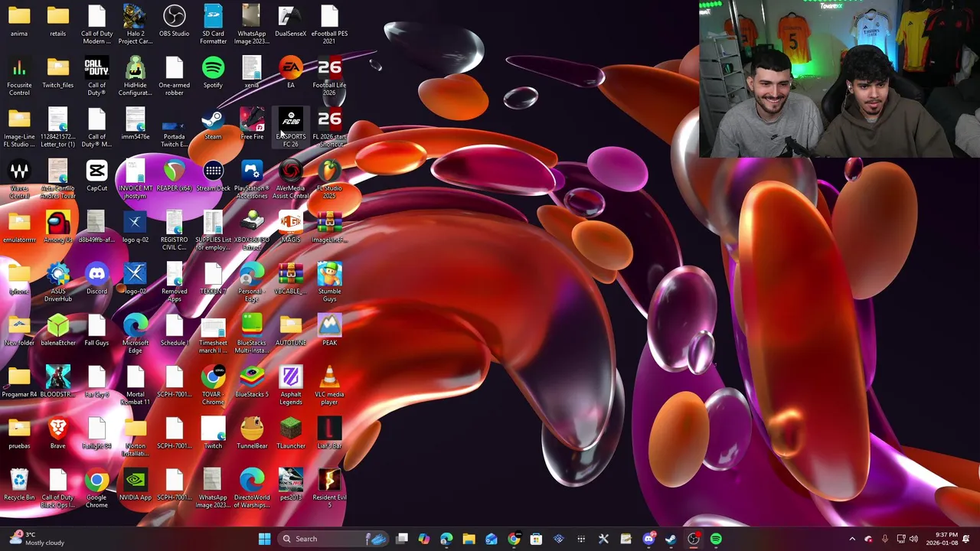Image resolution: width=980 pixels, height=551 pixels.
Task: Select the Among Us desktop icon
Action: [x=57, y=228]
